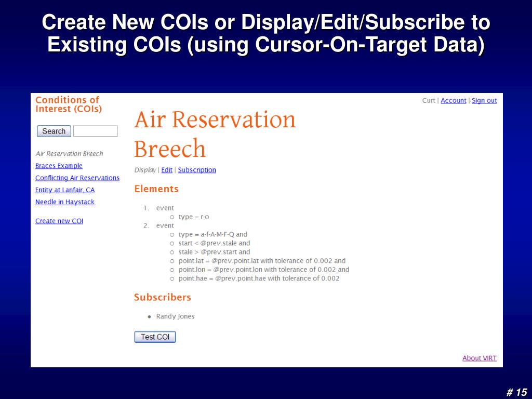This screenshot has height=399, width=532.
Task: Open Entity at Lanfair, CA COI
Action: pyautogui.click(x=65, y=190)
